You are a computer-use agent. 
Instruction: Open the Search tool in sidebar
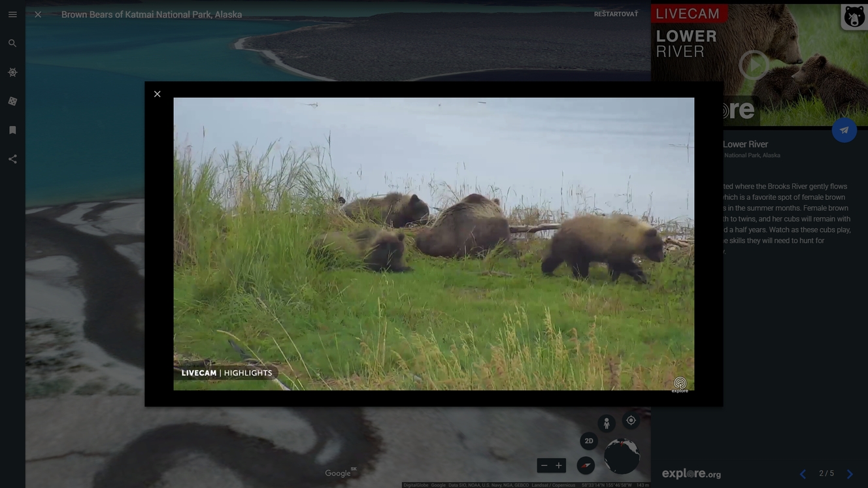[12, 43]
